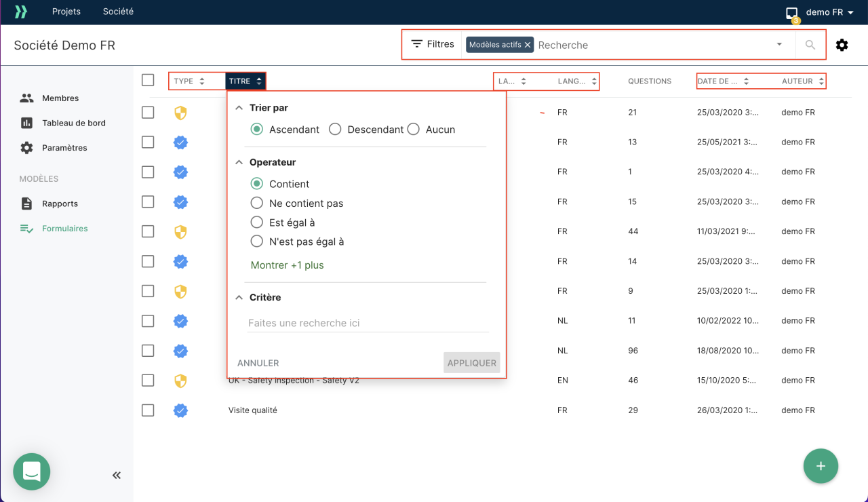The height and width of the screenshot is (502, 868).
Task: Tick the select-all checkbox in header
Action: pyautogui.click(x=148, y=81)
